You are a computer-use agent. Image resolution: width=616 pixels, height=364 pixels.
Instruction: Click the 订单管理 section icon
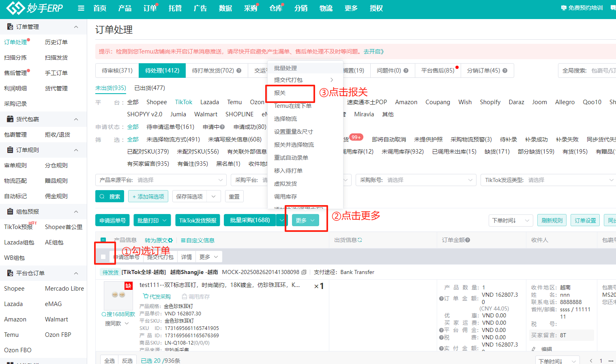point(10,27)
